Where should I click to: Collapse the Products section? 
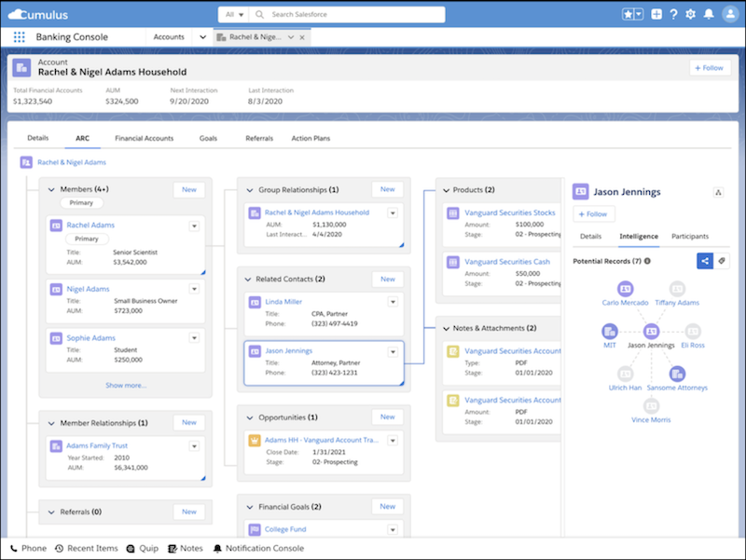tap(447, 190)
